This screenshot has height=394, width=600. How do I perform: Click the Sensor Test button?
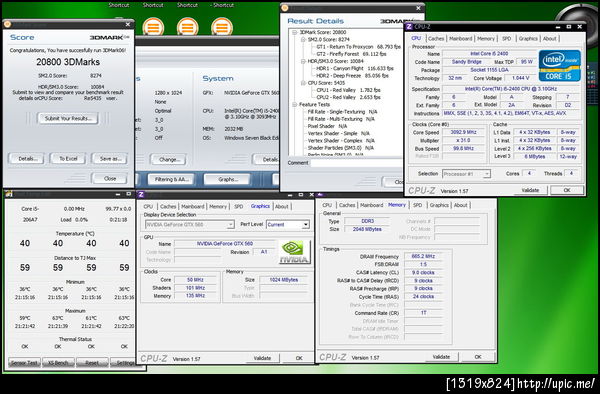click(x=24, y=363)
